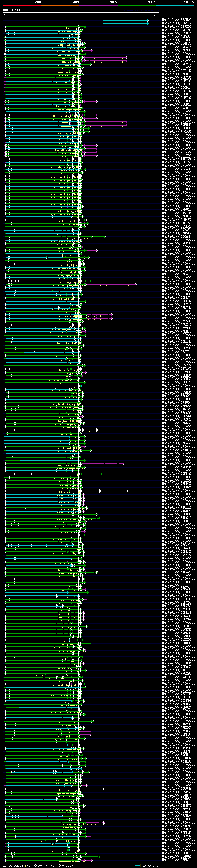197x868 pixels.
Task: Select hit label UniRef100_A0CS16
Action: 176,47
